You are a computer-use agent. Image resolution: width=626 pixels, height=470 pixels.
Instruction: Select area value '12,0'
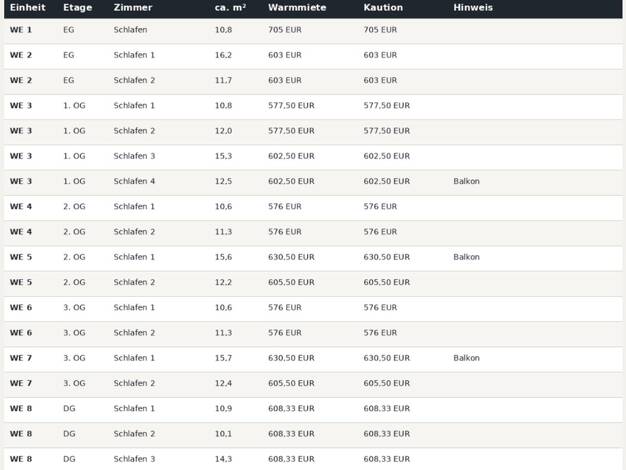pos(223,131)
